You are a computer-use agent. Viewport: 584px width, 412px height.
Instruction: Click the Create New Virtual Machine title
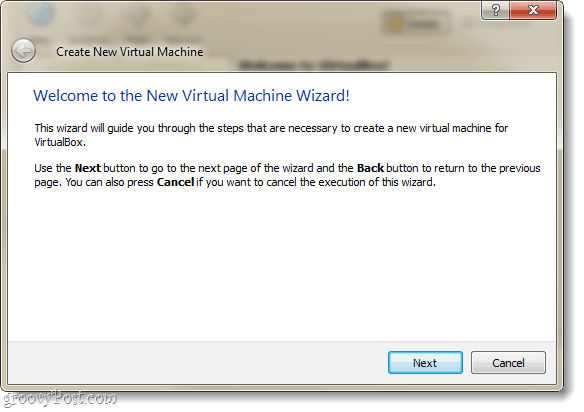tap(130, 52)
